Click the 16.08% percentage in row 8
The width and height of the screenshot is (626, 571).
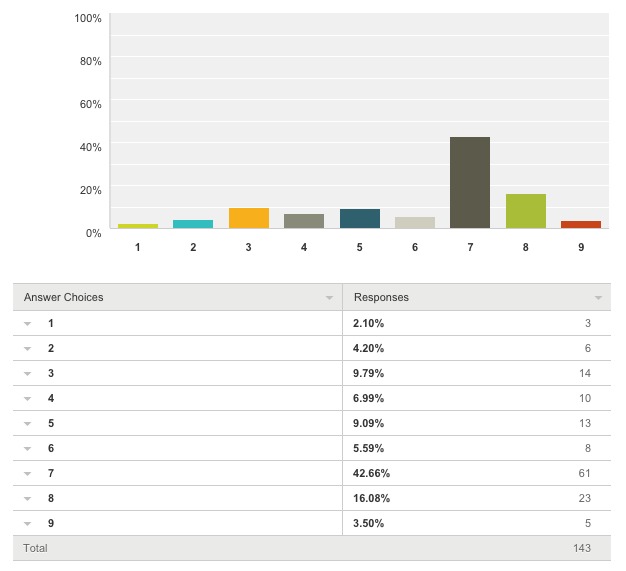click(x=372, y=498)
